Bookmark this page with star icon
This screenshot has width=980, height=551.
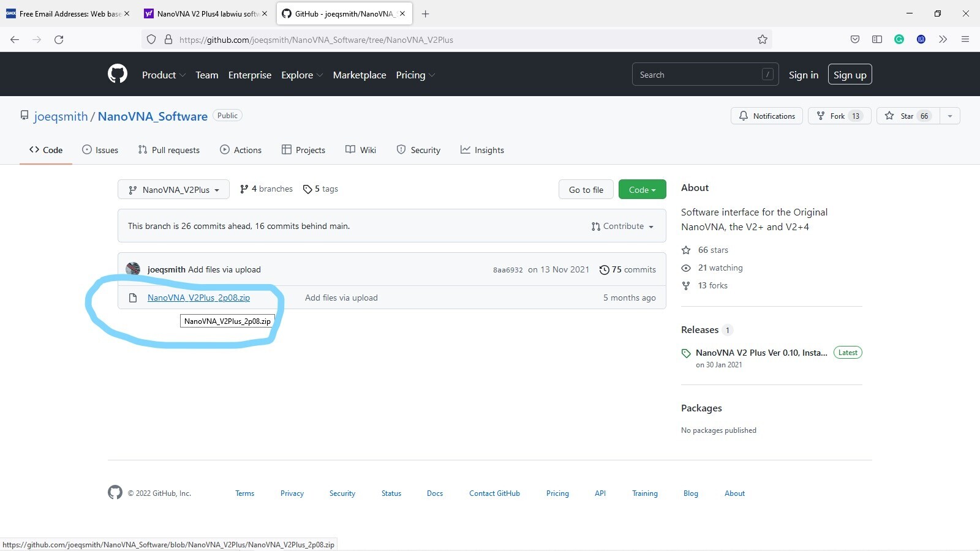click(763, 39)
